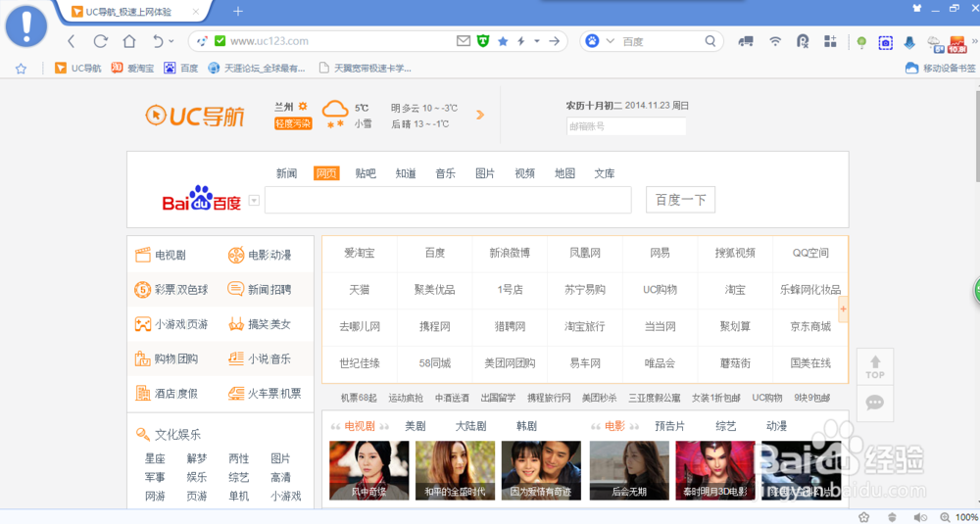980x524 pixels.
Task: Click the undo closed tab icon
Action: (x=158, y=41)
